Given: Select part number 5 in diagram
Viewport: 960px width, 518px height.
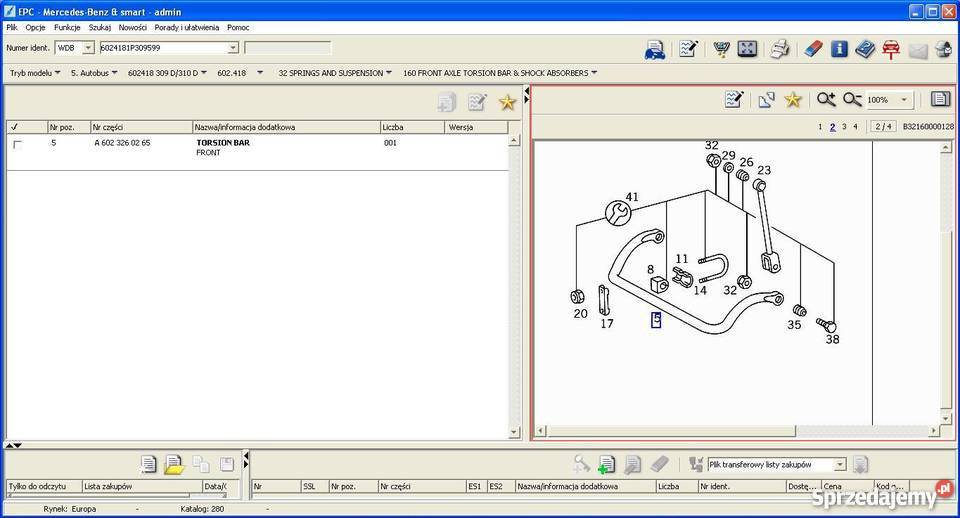Looking at the screenshot, I should (656, 320).
